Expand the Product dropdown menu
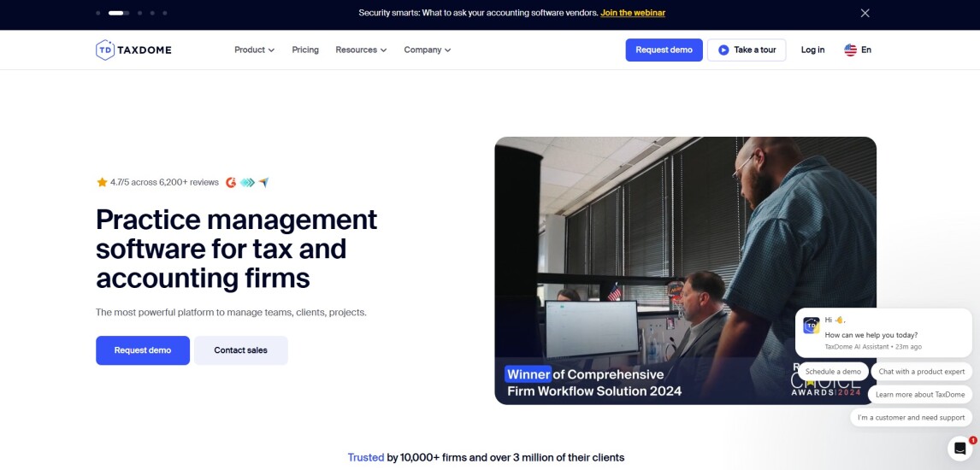 tap(254, 50)
